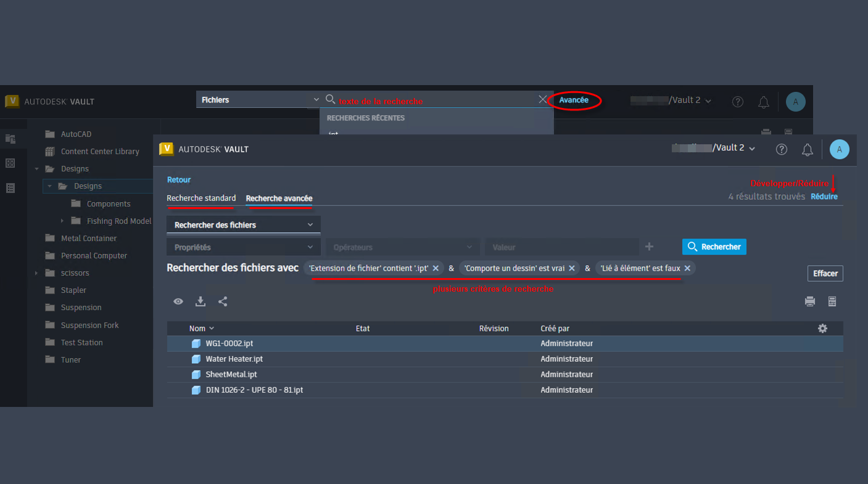Select the Components folder in the tree
Viewport: 868px width, 484px height.
109,204
